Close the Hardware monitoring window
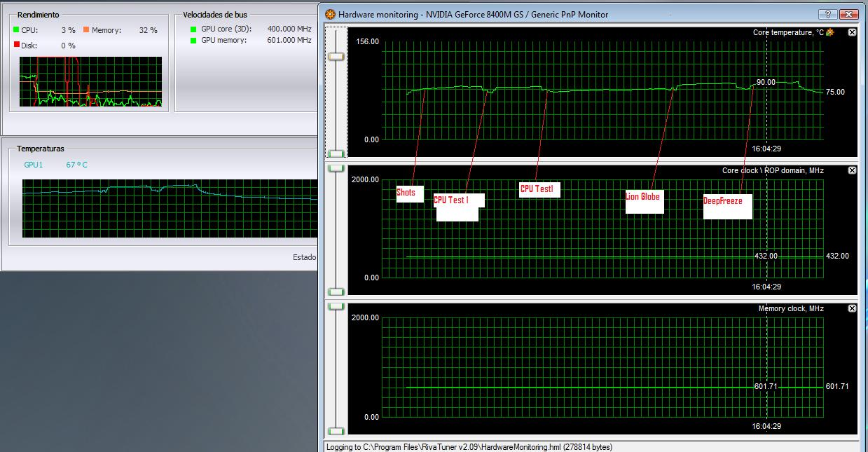868x452 pixels. click(x=848, y=14)
